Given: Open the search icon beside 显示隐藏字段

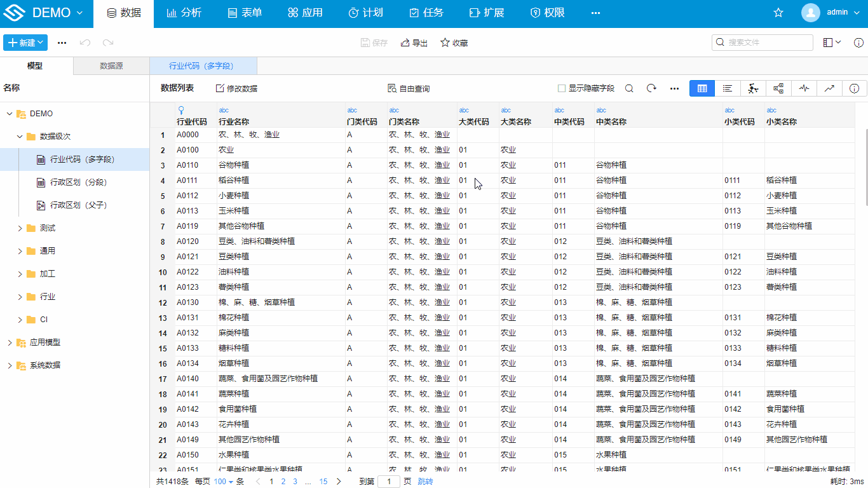Looking at the screenshot, I should tap(629, 88).
